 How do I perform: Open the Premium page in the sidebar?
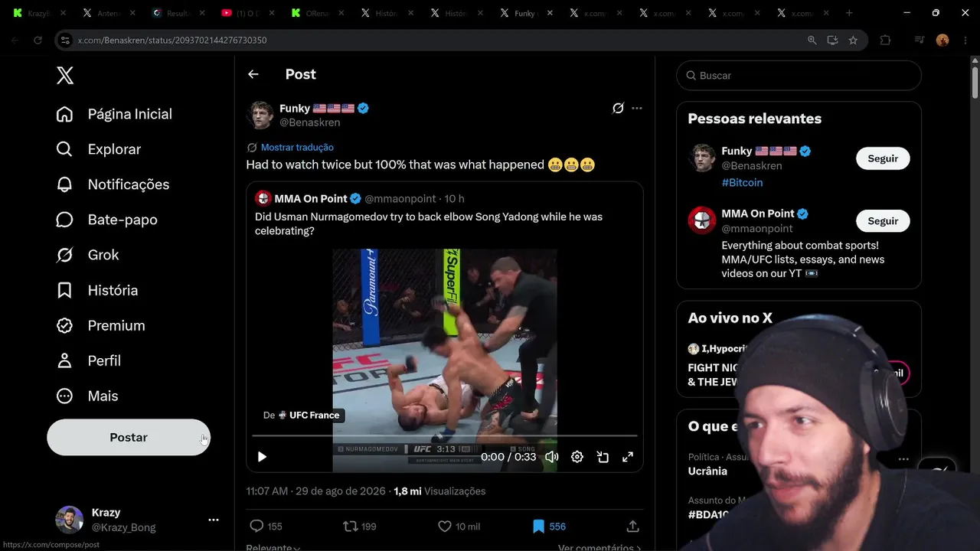(x=100, y=325)
